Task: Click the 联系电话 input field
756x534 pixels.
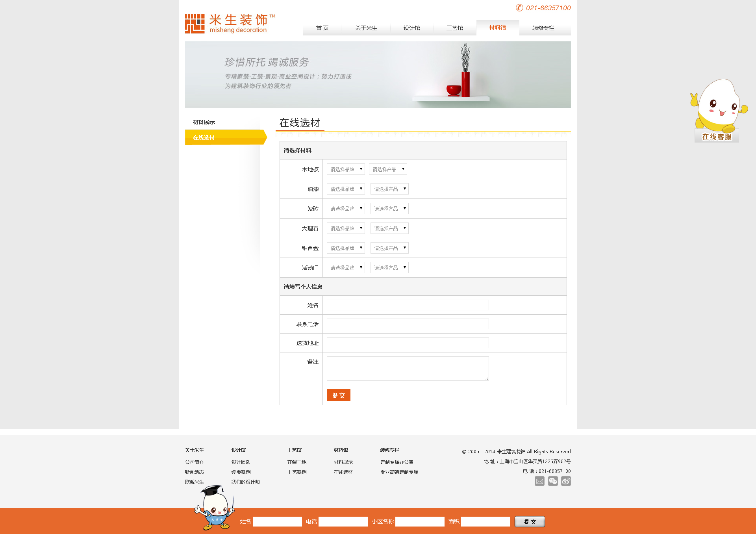Action: click(x=408, y=324)
